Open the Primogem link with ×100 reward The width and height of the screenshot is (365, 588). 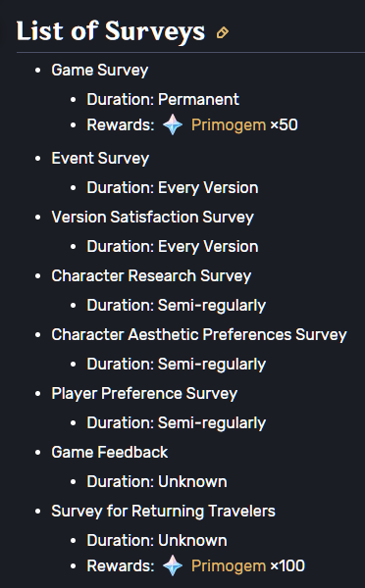coord(229,565)
